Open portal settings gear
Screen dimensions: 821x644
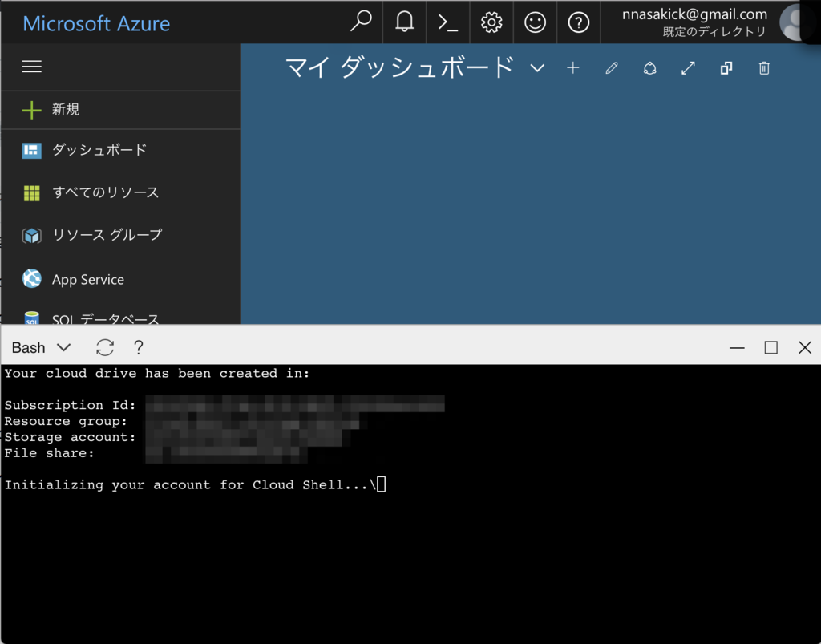(x=491, y=22)
